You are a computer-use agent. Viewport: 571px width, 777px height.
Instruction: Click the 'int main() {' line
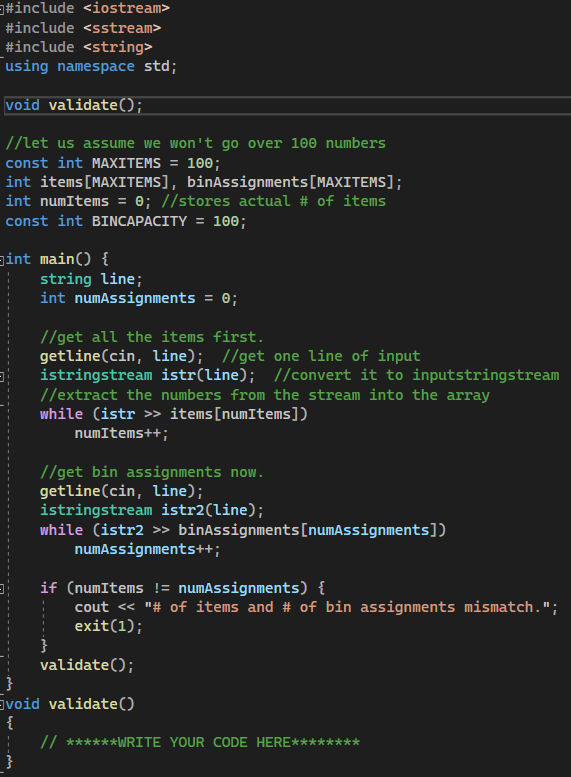click(57, 259)
